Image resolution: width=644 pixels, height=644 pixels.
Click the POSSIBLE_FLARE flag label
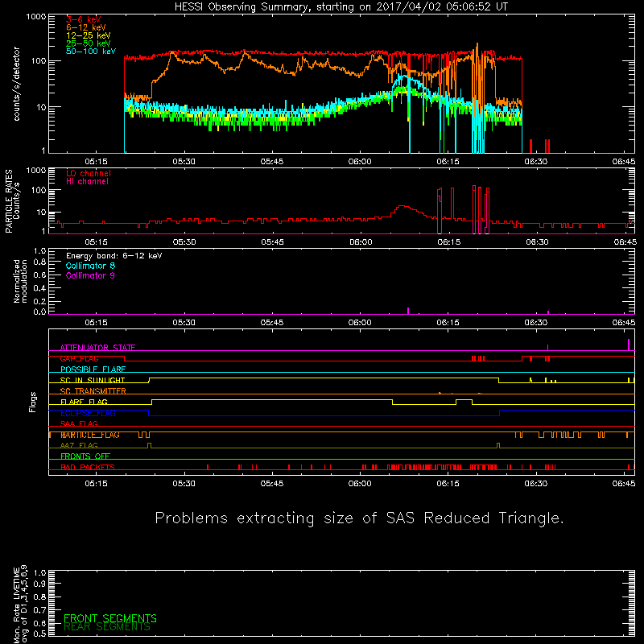point(93,369)
